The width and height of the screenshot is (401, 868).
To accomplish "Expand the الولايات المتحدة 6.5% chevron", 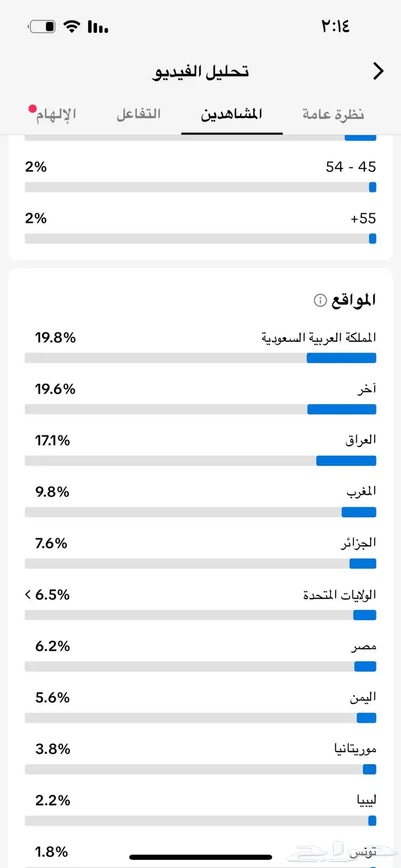I will click(x=28, y=595).
